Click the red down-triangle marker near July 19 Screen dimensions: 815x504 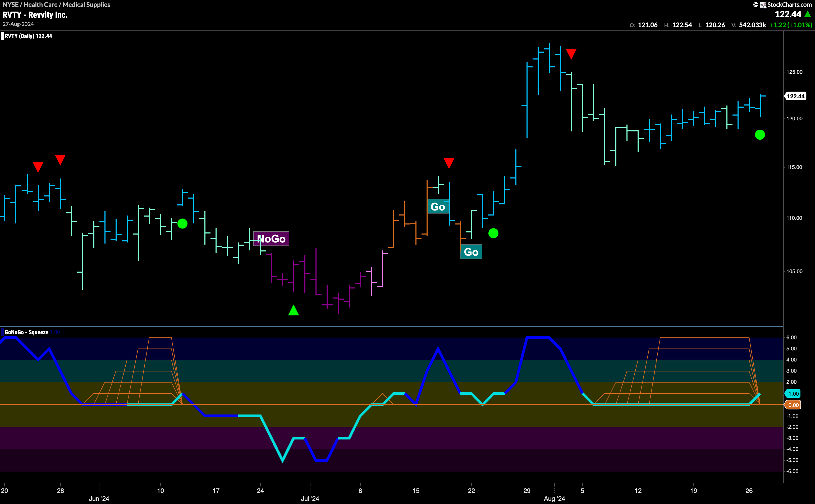point(449,163)
